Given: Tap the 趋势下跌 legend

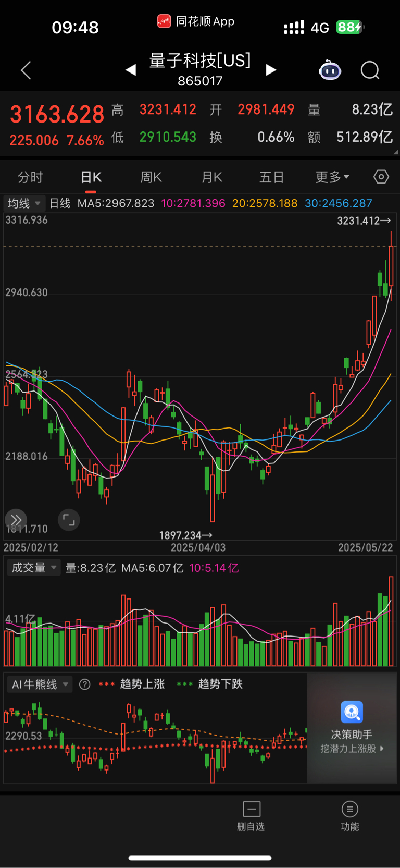Looking at the screenshot, I should [210, 684].
